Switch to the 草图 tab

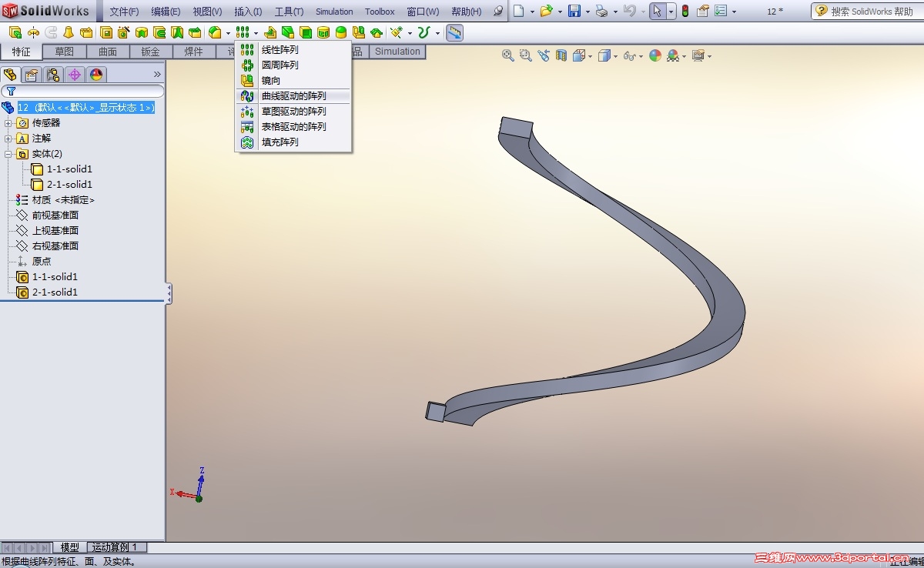pos(65,52)
